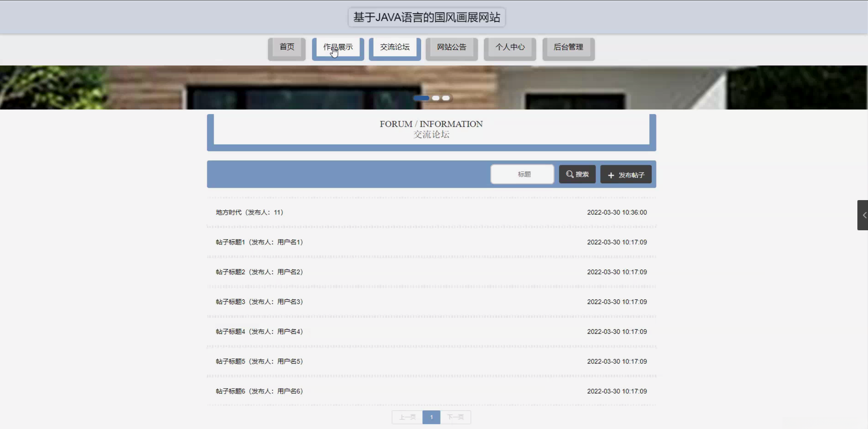Viewport: 868px width, 429px height.
Task: Select the second carousel indicator dot
Action: [x=436, y=98]
